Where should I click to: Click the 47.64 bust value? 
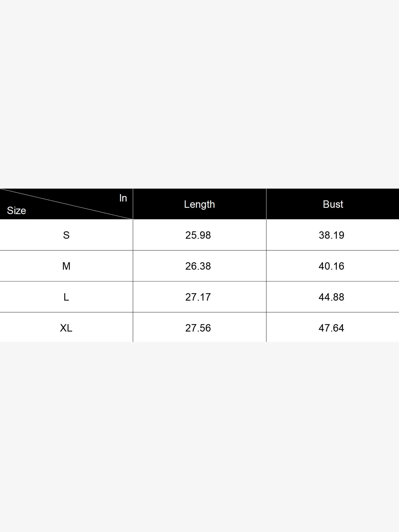[331, 328]
